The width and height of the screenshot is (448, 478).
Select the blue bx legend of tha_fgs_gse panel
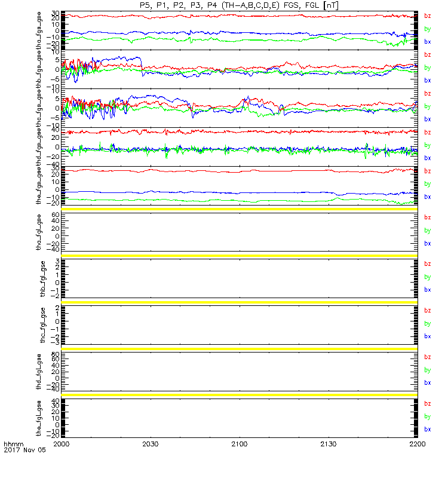pyautogui.click(x=428, y=42)
